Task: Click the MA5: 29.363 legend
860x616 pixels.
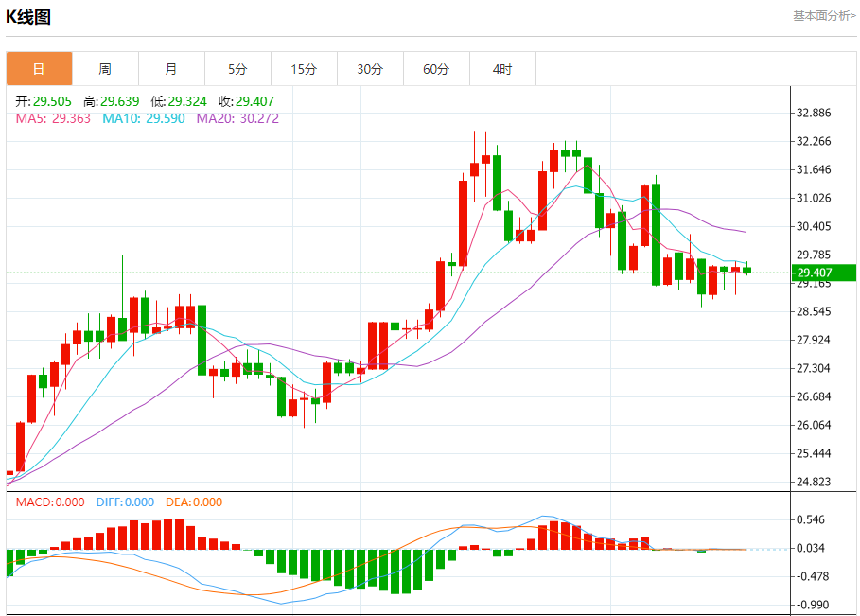Action: (x=53, y=118)
